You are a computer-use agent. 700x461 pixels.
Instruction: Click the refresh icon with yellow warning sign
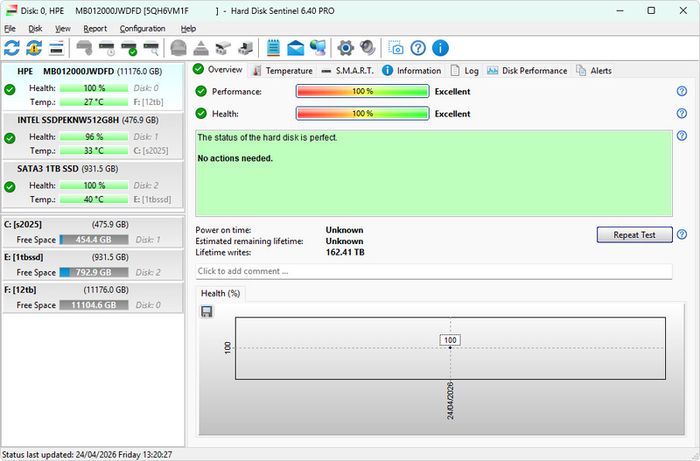(x=34, y=48)
